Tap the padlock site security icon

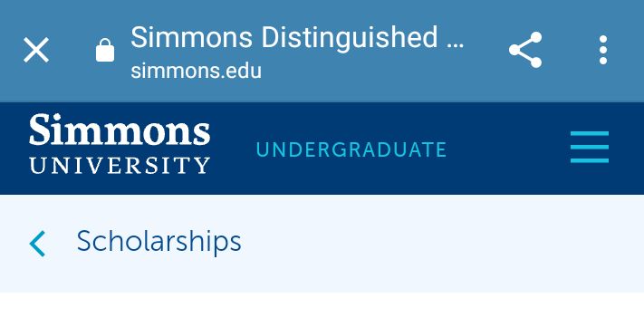tap(105, 50)
